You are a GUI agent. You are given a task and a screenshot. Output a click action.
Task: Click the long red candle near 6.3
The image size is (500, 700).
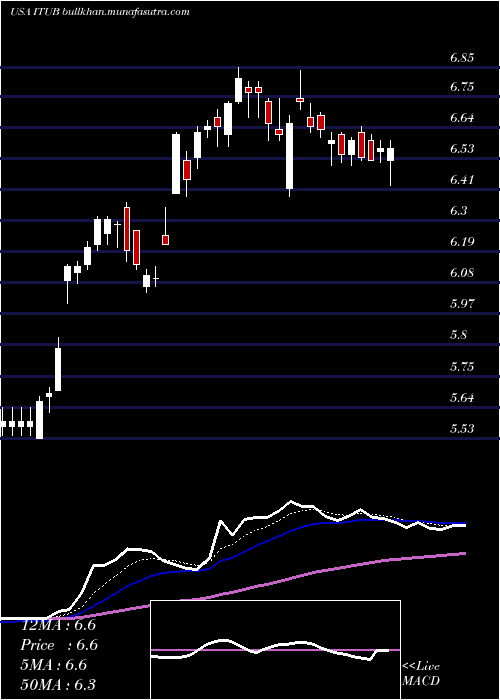[127, 229]
